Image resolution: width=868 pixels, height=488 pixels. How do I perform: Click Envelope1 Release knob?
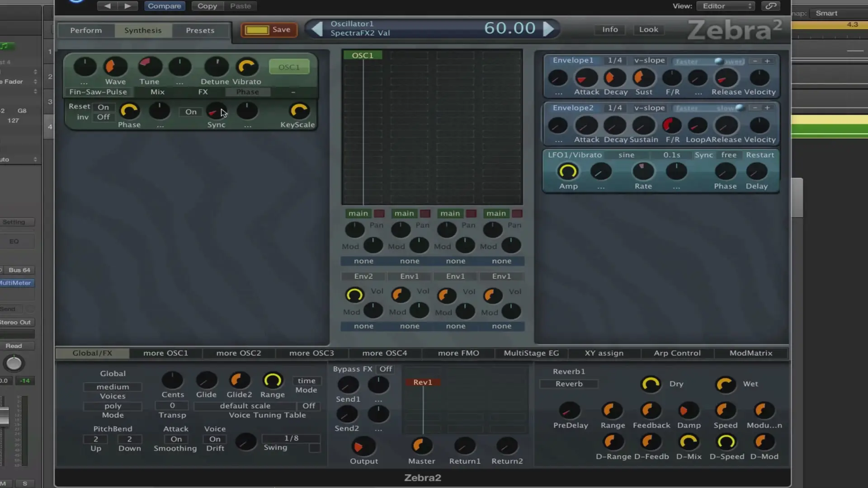coord(726,78)
